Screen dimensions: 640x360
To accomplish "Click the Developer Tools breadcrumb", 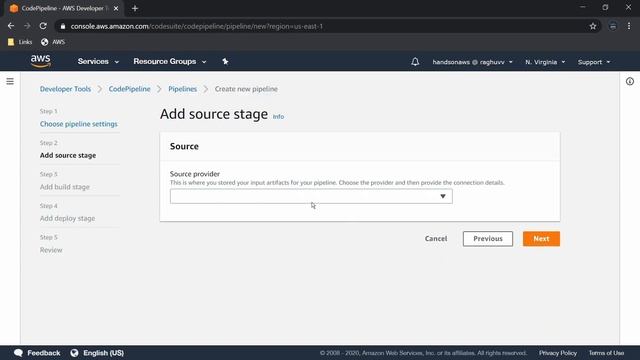I will point(65,89).
